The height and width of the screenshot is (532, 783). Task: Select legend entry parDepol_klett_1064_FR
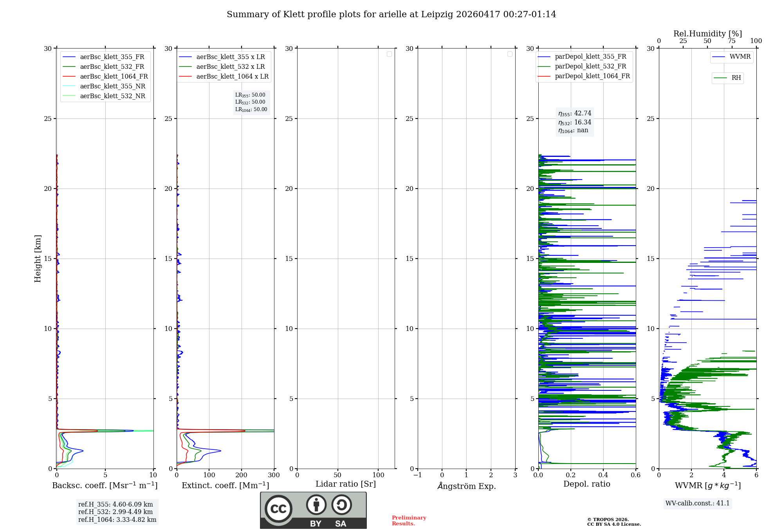[x=584, y=76]
